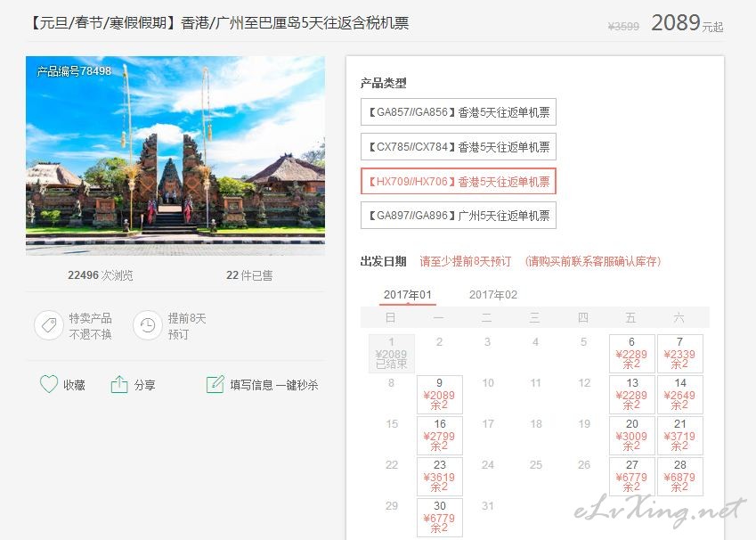Choose January 14 priced ¥2649
Viewport: 756px width, 540px height.
pos(679,394)
